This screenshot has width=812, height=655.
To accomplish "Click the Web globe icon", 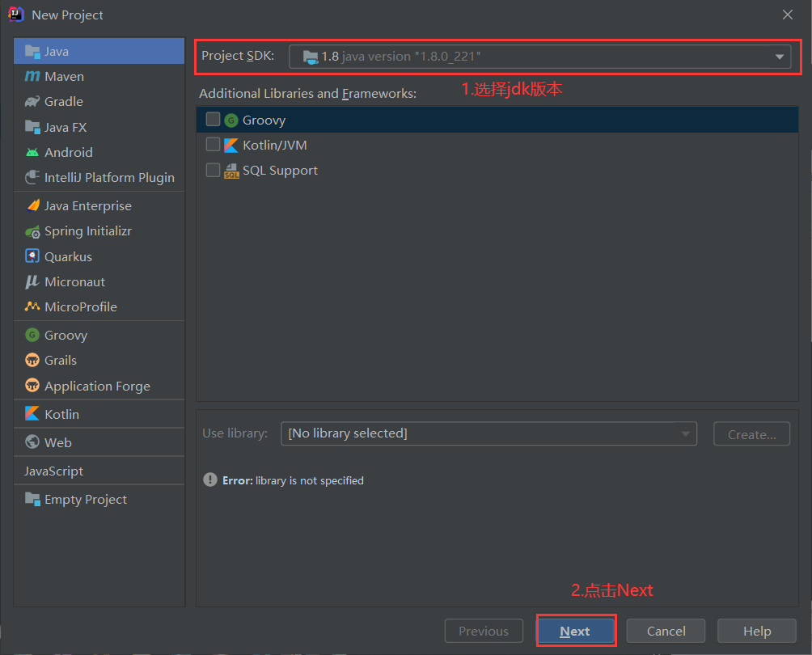I will (x=32, y=442).
